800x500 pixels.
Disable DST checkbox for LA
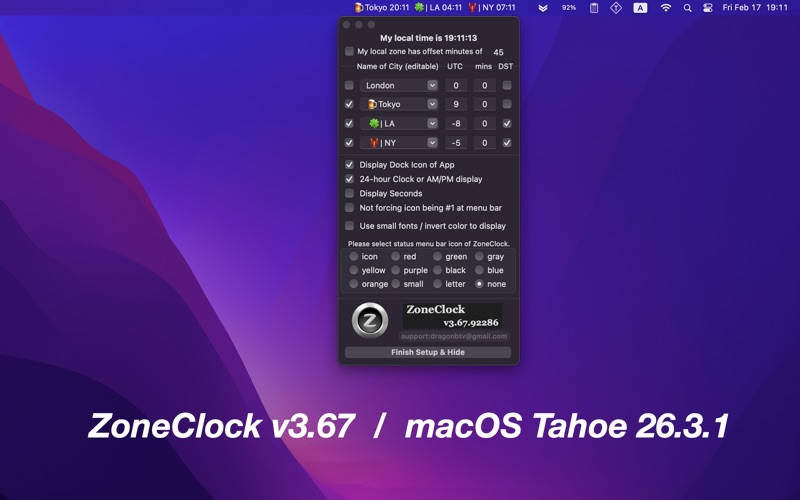tap(507, 123)
